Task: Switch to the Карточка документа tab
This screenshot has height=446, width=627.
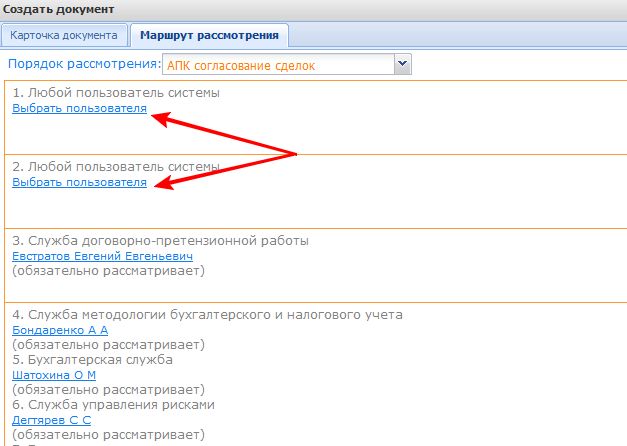Action: (65, 35)
